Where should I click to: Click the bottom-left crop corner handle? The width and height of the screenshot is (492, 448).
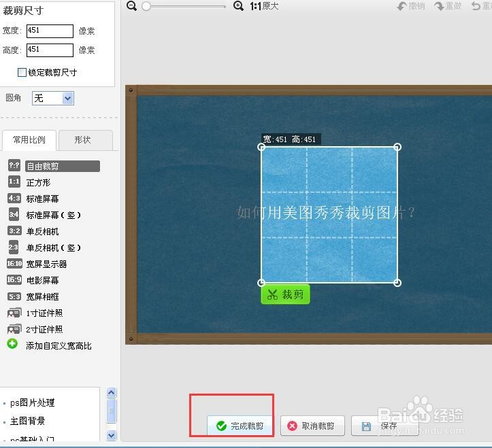click(x=261, y=283)
